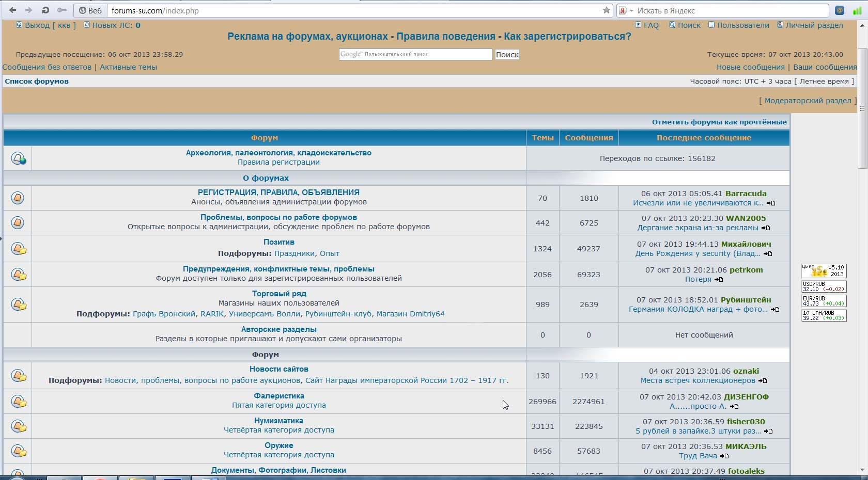Click the browser Back arrow
Image resolution: width=868 pixels, height=480 pixels.
[x=12, y=10]
